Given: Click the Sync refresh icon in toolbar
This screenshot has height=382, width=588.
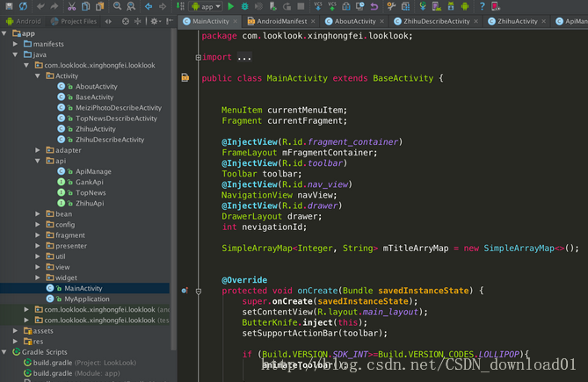Looking at the screenshot, I should [23, 6].
